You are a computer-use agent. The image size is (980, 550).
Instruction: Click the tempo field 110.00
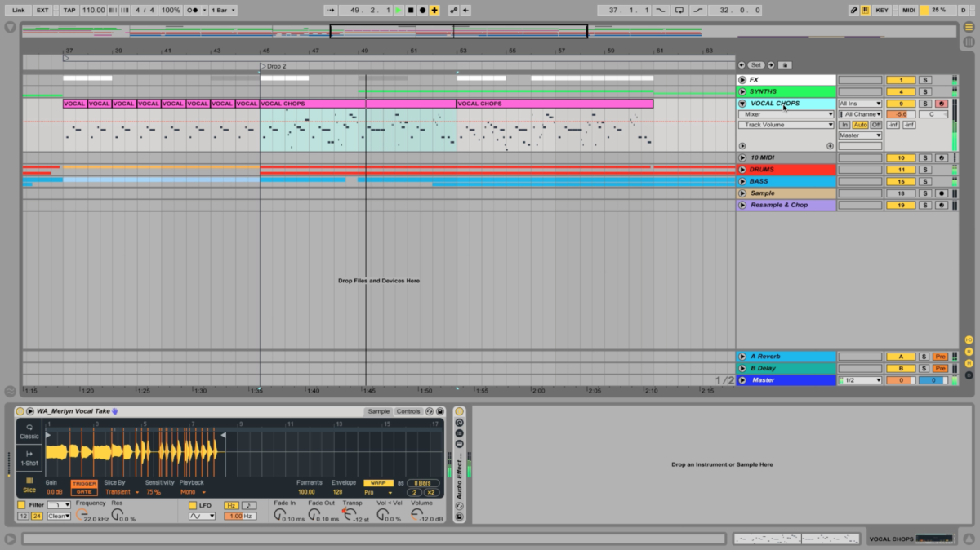point(94,10)
